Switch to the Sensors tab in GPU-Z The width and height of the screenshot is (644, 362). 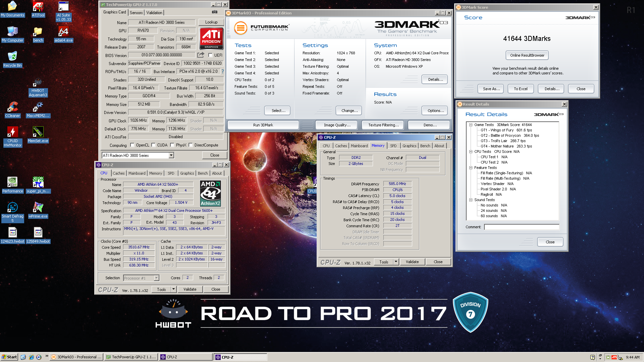[136, 12]
